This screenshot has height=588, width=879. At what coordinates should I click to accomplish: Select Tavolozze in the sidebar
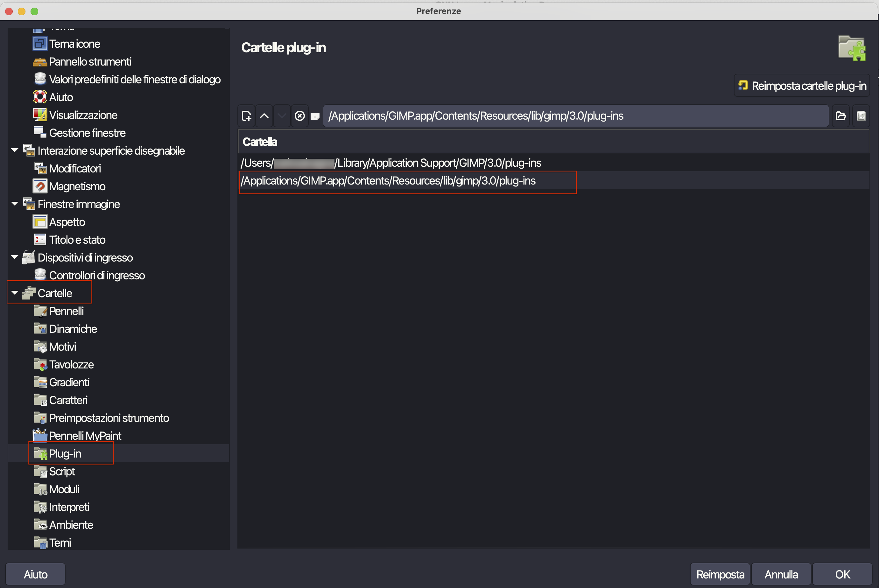click(71, 365)
